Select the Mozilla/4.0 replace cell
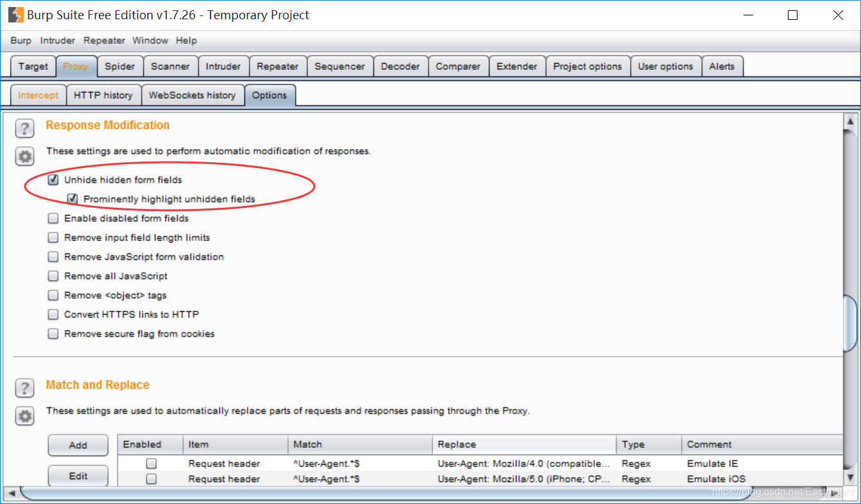 pyautogui.click(x=525, y=463)
